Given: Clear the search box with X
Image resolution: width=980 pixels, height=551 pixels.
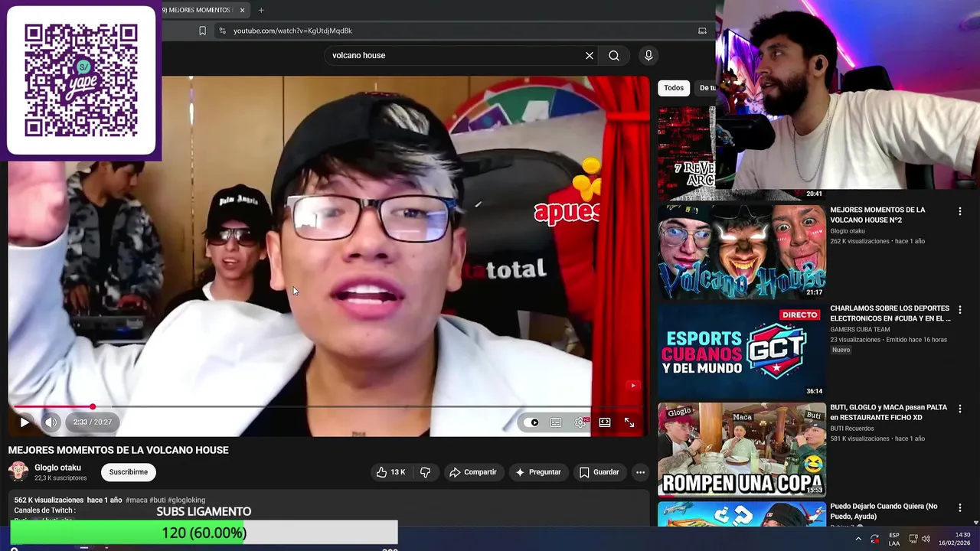Looking at the screenshot, I should tap(590, 55).
